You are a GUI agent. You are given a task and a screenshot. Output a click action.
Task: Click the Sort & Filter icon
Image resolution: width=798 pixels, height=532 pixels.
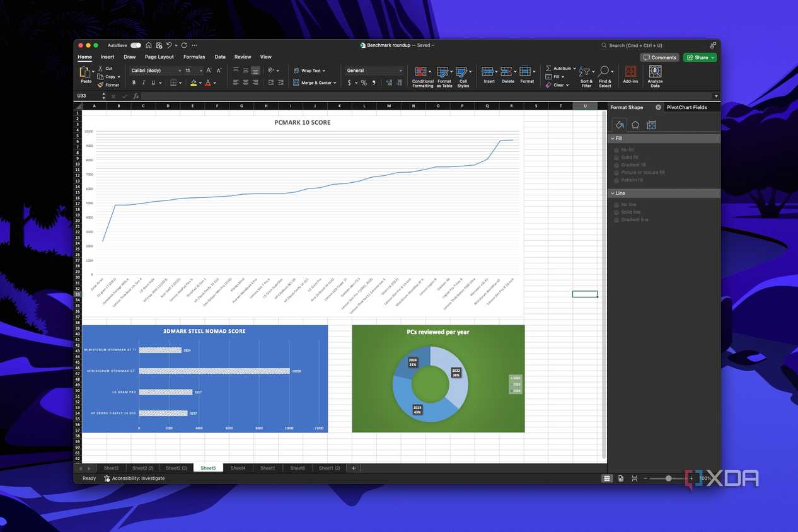click(x=584, y=72)
